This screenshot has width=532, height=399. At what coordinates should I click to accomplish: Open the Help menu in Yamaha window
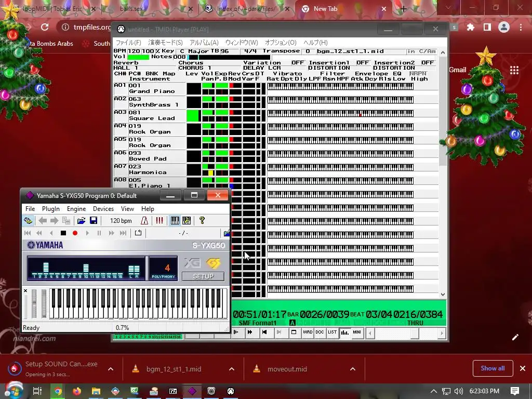tap(148, 209)
